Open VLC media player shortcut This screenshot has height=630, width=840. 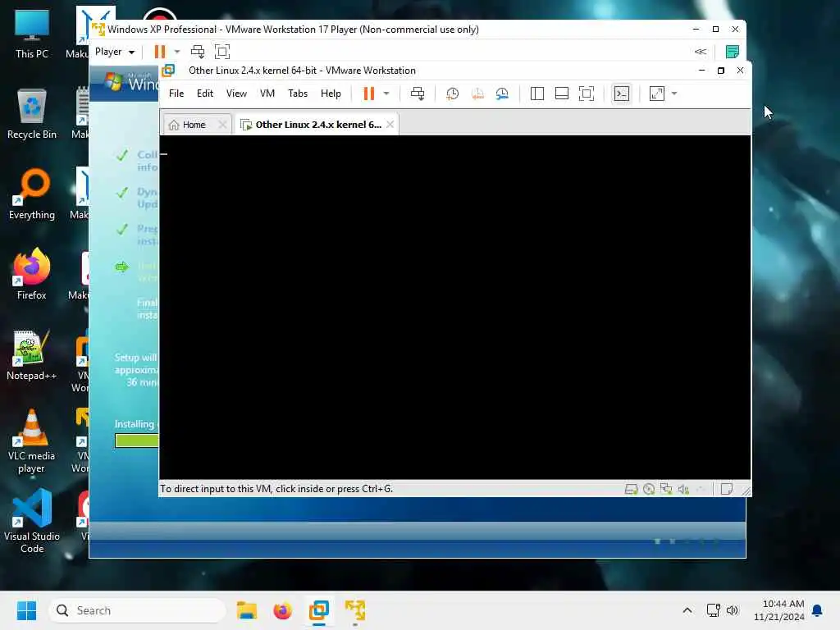click(32, 441)
